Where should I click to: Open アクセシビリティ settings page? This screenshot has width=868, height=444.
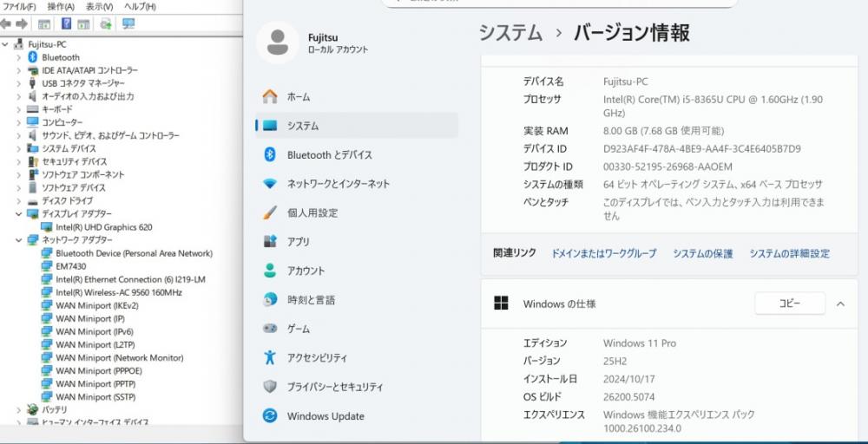pyautogui.click(x=357, y=358)
